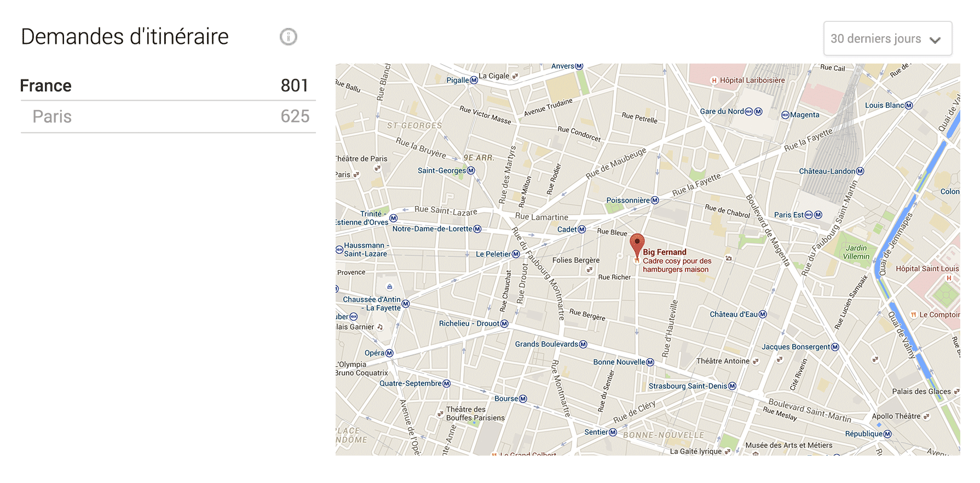Open the 30 derniers jours dropdown
This screenshot has width=980, height=483.
pyautogui.click(x=887, y=38)
